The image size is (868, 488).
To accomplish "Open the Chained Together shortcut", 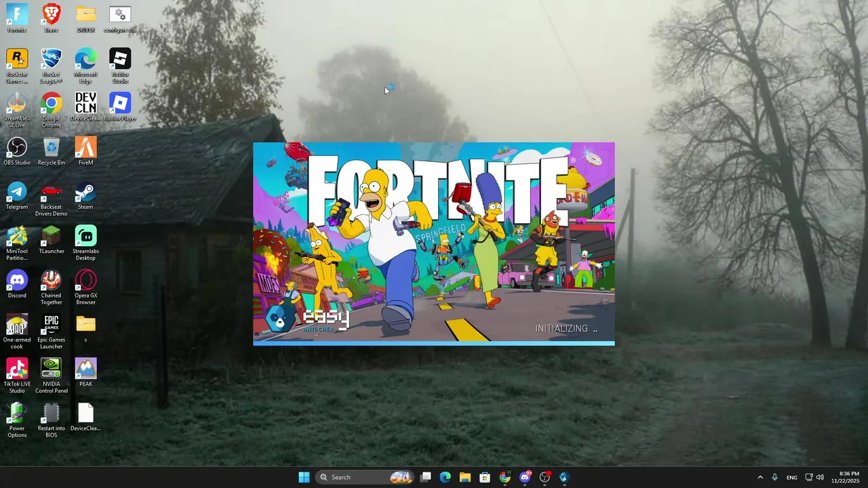I will [51, 287].
